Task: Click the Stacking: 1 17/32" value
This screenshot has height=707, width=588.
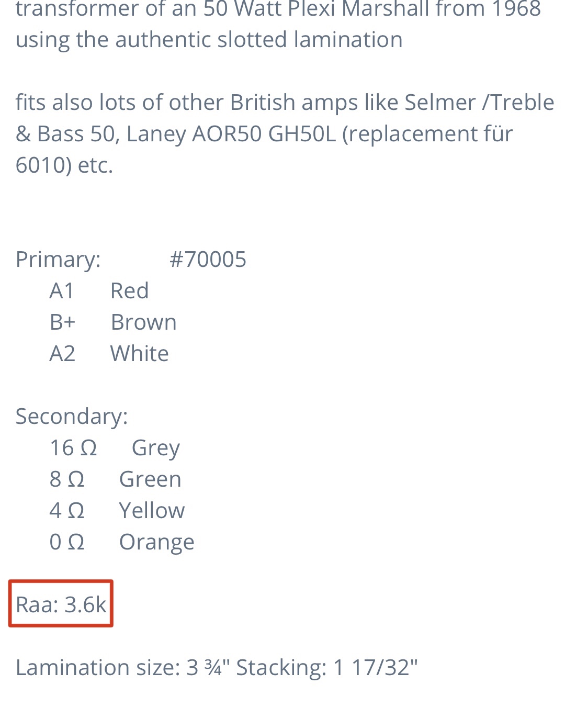Action: pos(327,667)
